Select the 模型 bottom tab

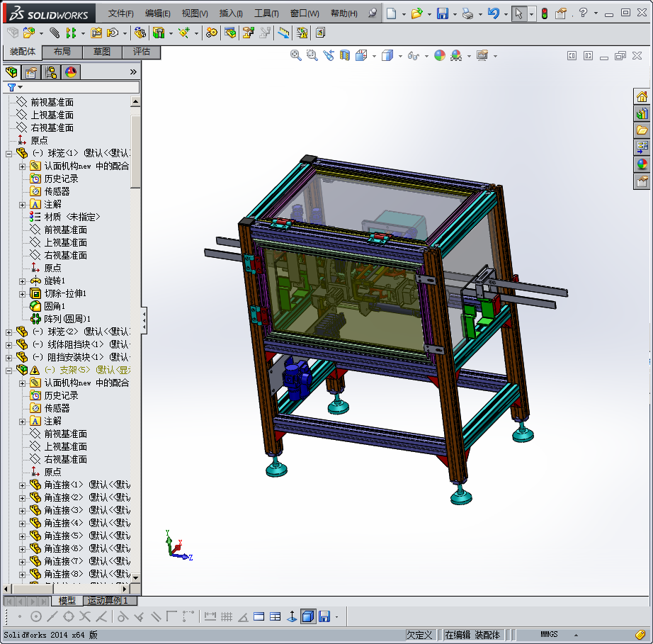[x=67, y=601]
